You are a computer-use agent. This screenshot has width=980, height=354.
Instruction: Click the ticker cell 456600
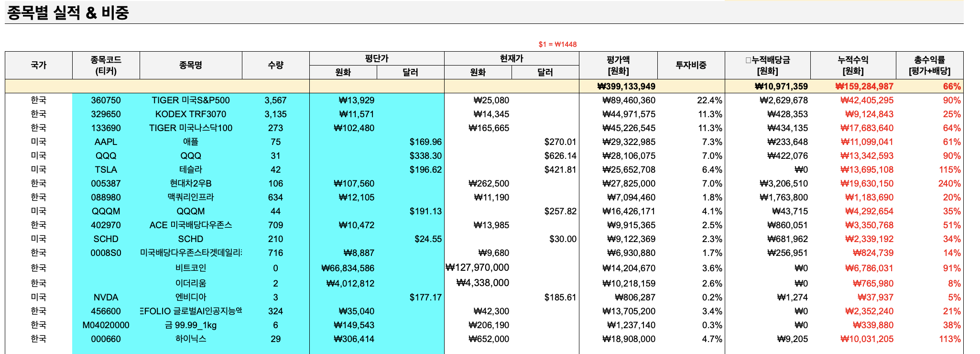[x=106, y=311]
